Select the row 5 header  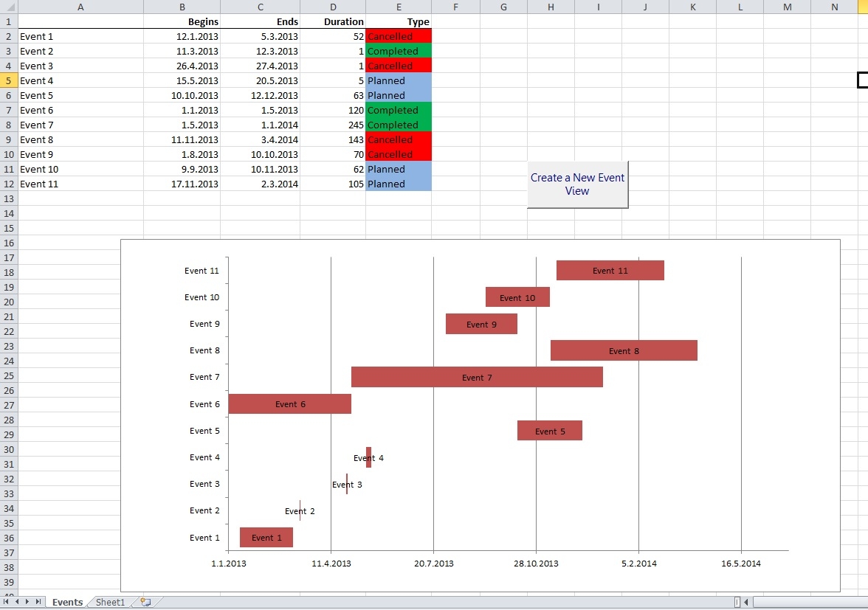pos(8,80)
